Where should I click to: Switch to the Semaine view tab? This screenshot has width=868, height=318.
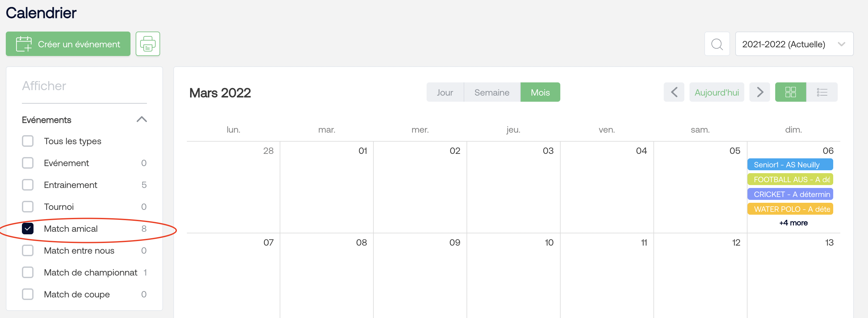[492, 92]
